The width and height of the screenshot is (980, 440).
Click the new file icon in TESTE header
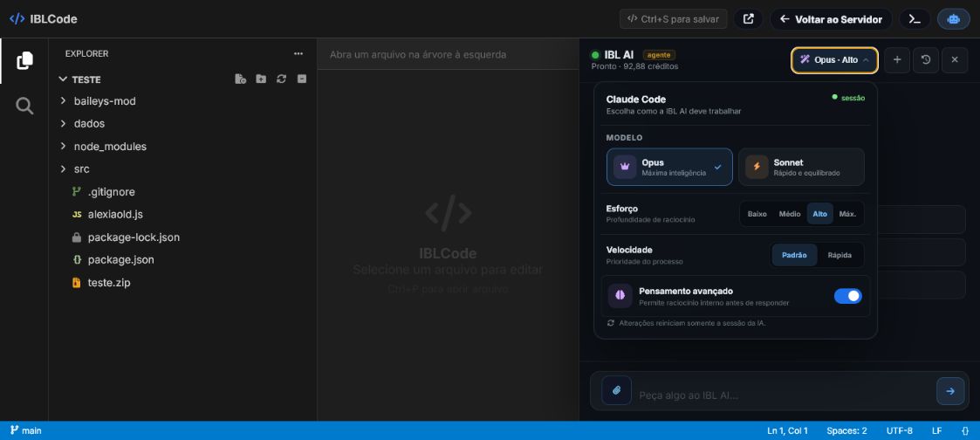[240, 79]
